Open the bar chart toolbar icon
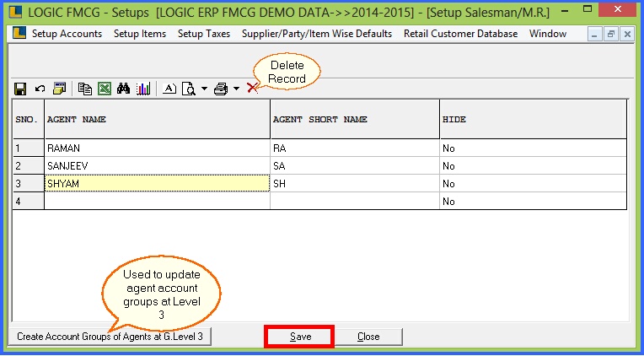This screenshot has width=644, height=356. coord(143,88)
